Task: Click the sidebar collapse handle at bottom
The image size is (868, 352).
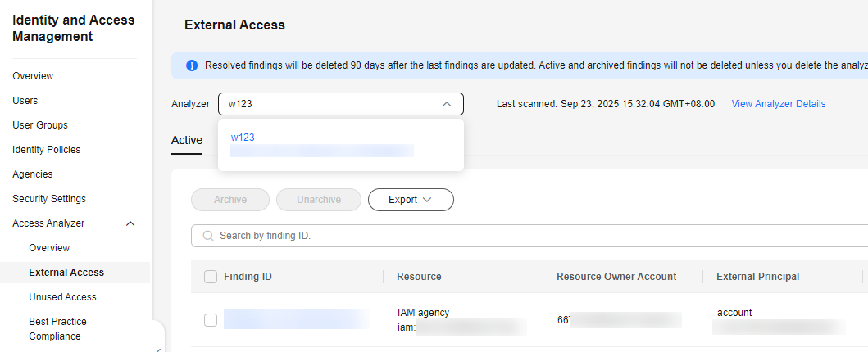Action: (x=157, y=345)
